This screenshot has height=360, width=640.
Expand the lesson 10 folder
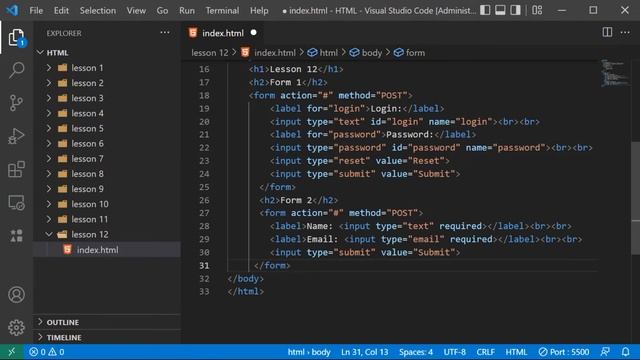(x=49, y=204)
